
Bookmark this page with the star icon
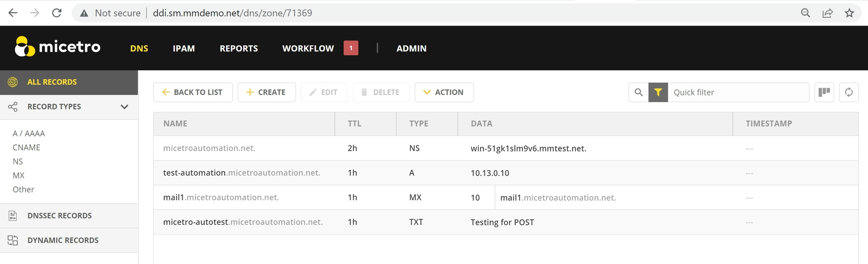tap(849, 13)
